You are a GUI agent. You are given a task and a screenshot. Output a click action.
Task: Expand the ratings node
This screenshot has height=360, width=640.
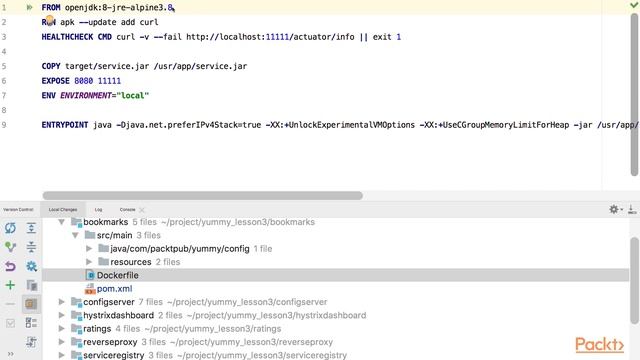coord(62,329)
